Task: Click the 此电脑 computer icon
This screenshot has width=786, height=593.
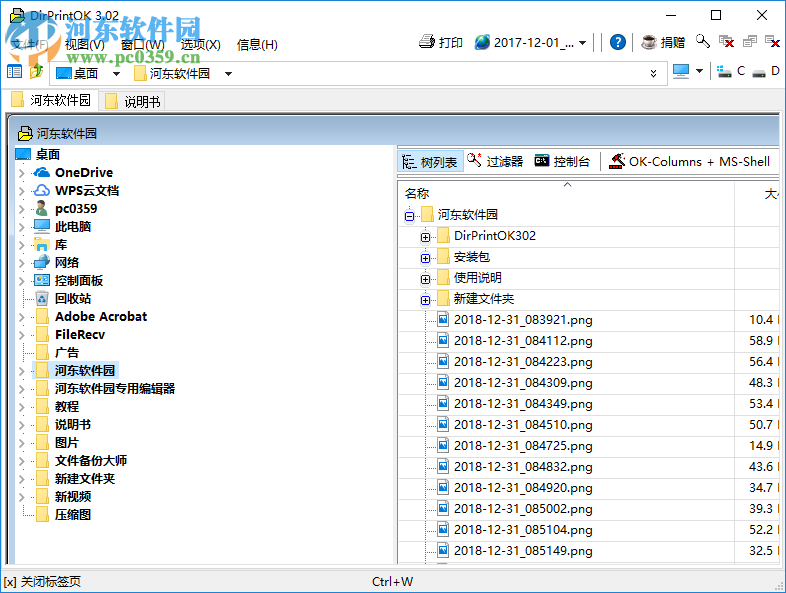Action: (42, 227)
